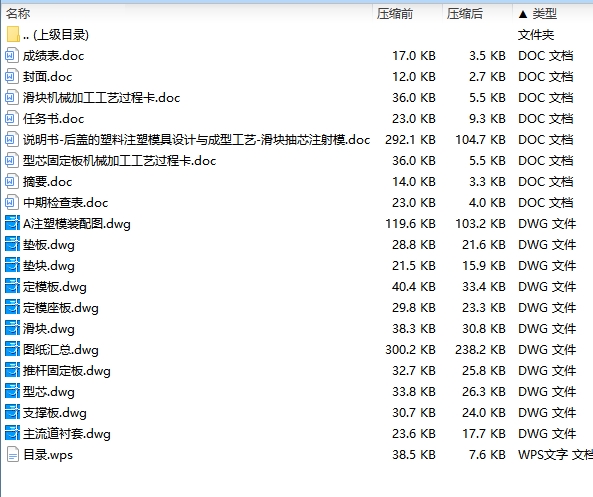
Task: Click the 7.6 KB compressed size value
Action: click(x=487, y=455)
